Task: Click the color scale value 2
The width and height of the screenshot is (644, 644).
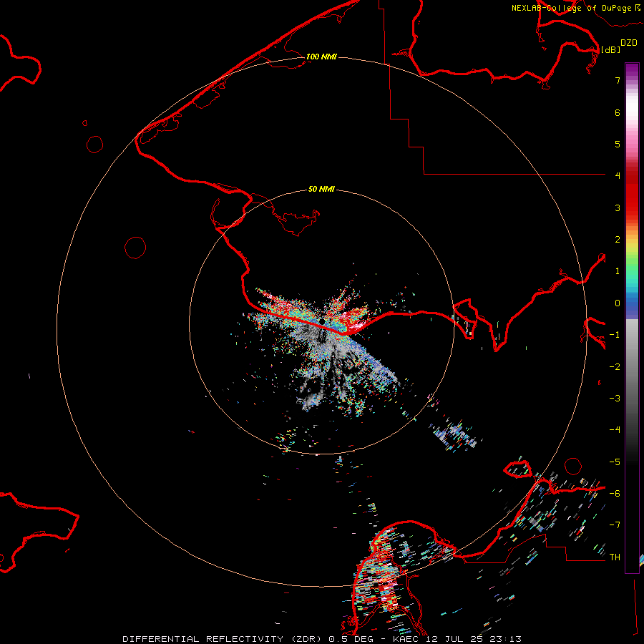Action: click(618, 240)
